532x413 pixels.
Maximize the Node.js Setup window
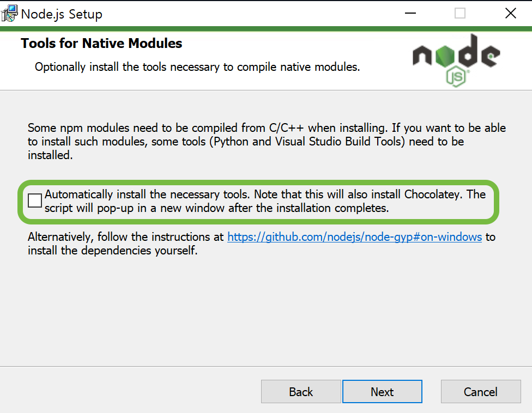pyautogui.click(x=460, y=13)
